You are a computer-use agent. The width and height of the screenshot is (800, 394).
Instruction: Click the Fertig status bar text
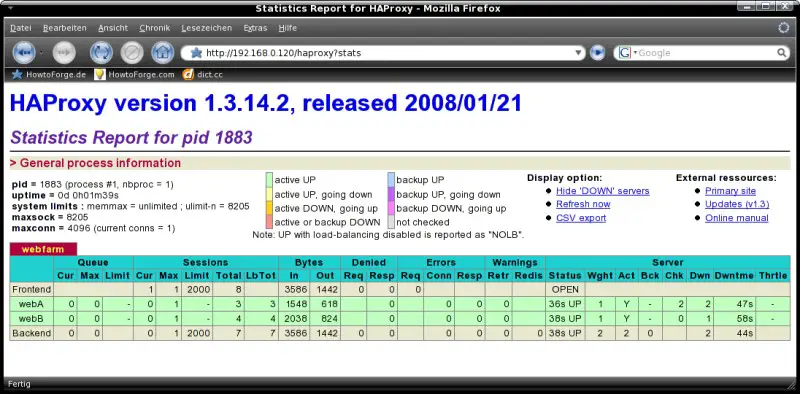(x=19, y=384)
